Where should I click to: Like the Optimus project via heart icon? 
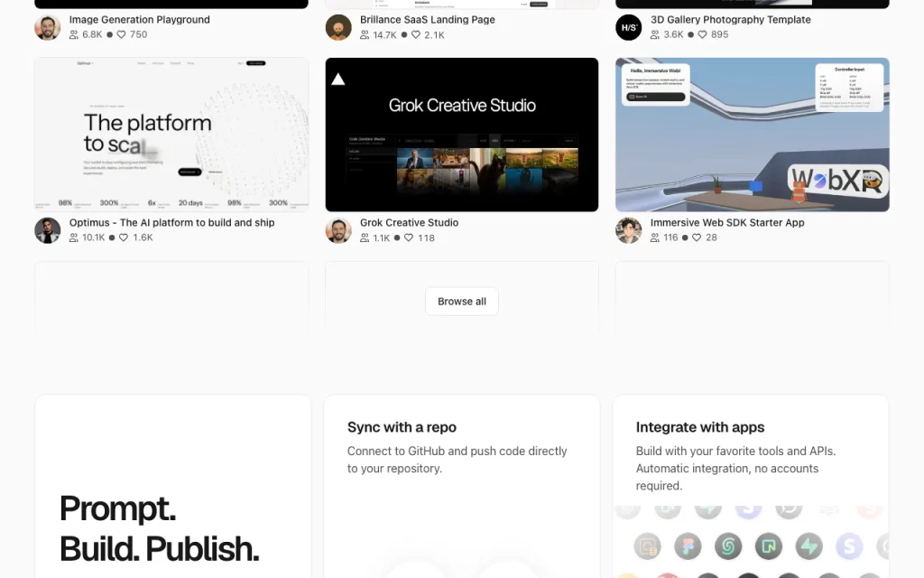pos(123,238)
